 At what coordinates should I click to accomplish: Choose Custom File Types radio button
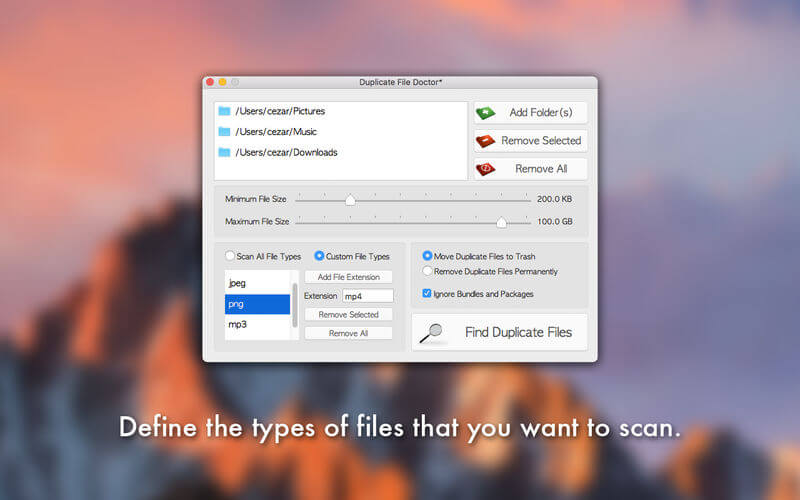pyautogui.click(x=319, y=256)
